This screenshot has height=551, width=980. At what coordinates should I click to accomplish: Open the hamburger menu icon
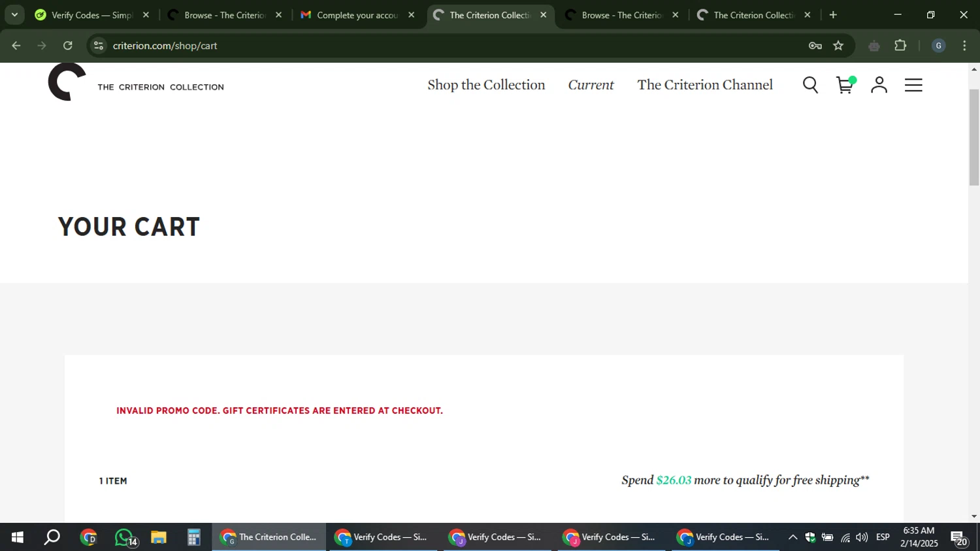tap(913, 85)
